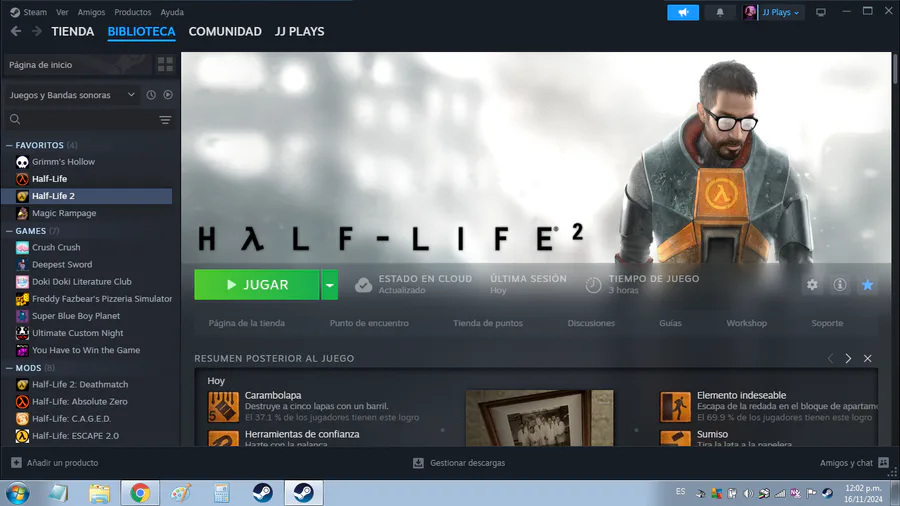Open Discusiones link
The image size is (900, 506).
pos(591,324)
